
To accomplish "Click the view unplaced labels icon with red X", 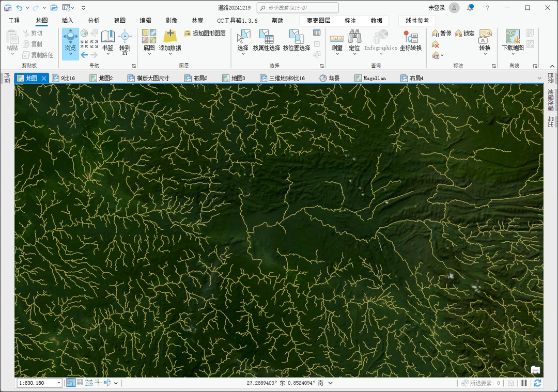I will [435, 44].
